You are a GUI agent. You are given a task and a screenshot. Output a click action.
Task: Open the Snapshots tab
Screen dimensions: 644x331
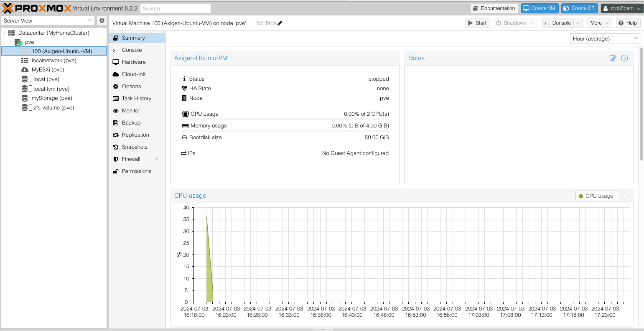pos(137,147)
